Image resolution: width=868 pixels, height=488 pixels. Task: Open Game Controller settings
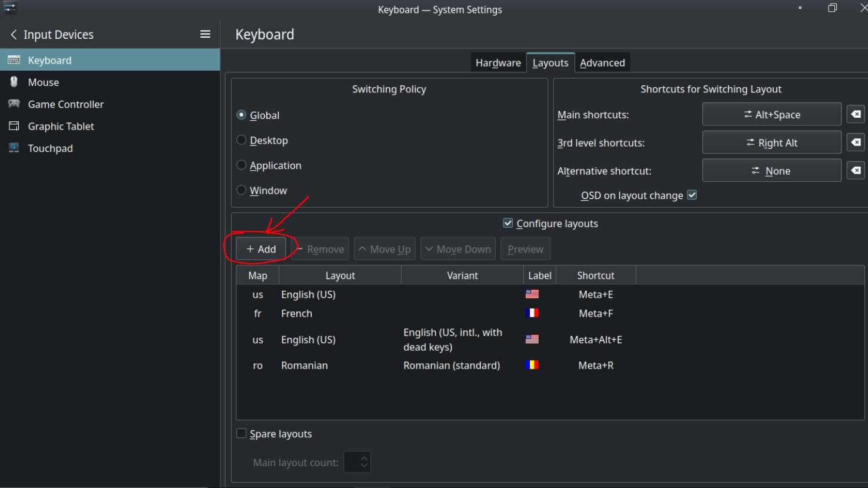65,104
